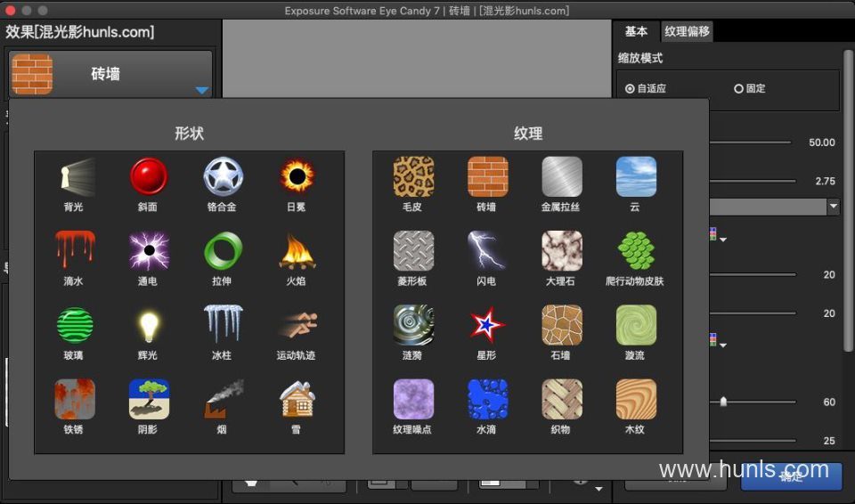Select the 木纹 wood grain texture
The height and width of the screenshot is (504, 855).
636,399
